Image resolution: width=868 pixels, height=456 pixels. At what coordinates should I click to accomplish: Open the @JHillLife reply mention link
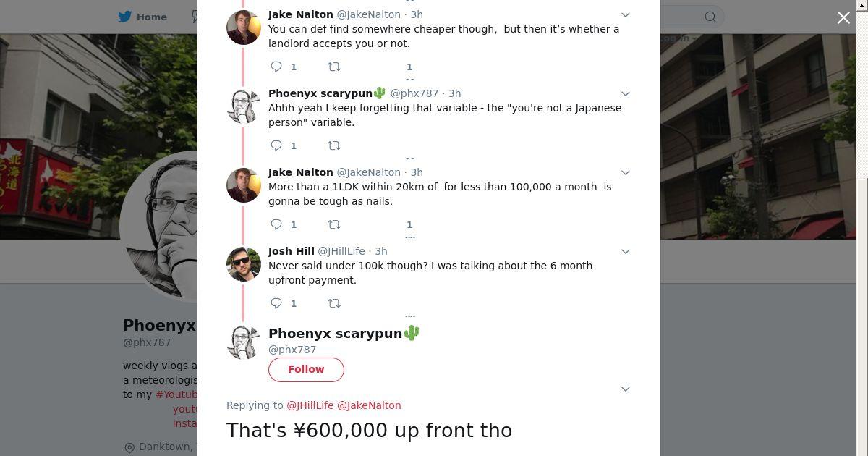coord(310,405)
